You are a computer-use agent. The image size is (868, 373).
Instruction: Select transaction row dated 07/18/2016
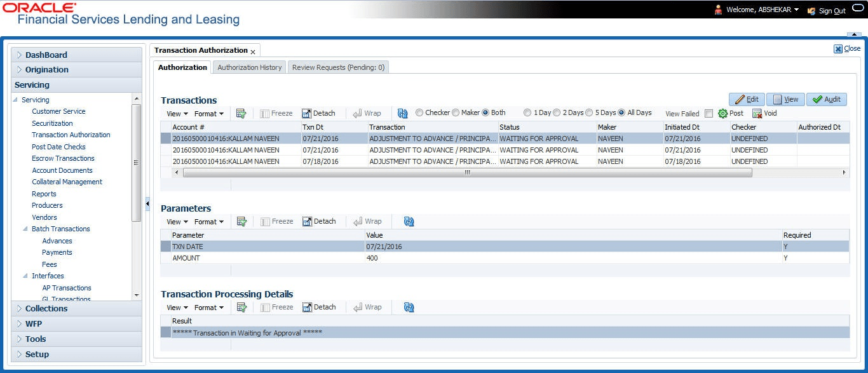[x=505, y=161]
